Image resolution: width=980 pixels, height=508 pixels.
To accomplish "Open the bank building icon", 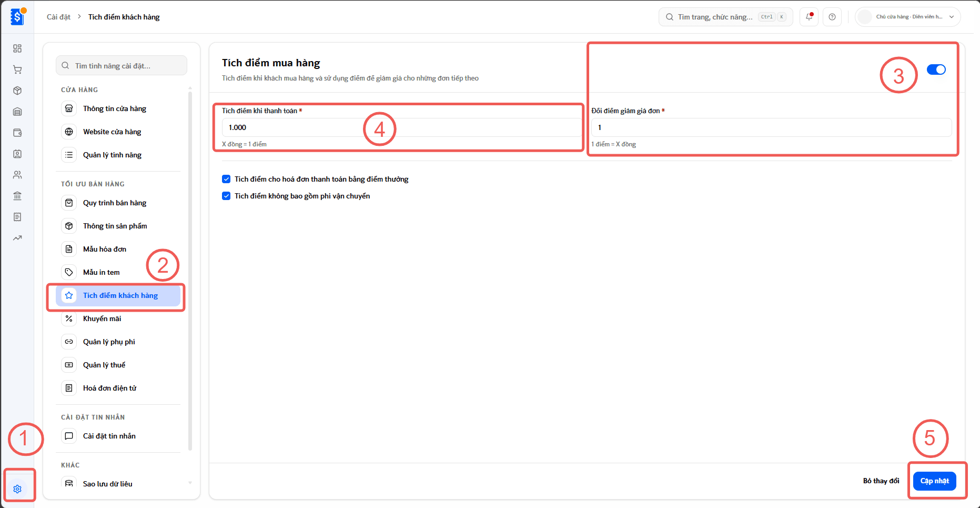I will point(17,196).
